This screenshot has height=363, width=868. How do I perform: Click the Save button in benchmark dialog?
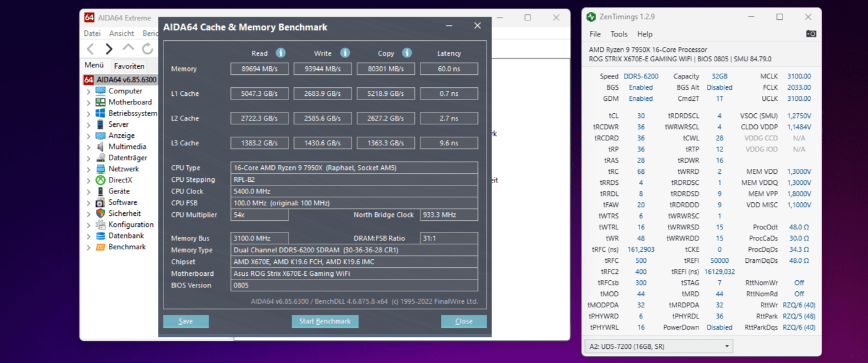pos(186,322)
